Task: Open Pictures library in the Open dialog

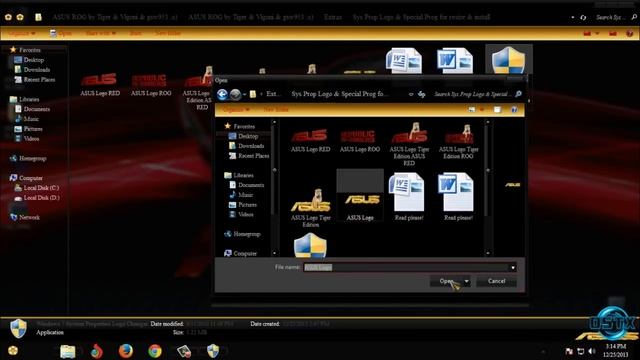Action: click(243, 204)
